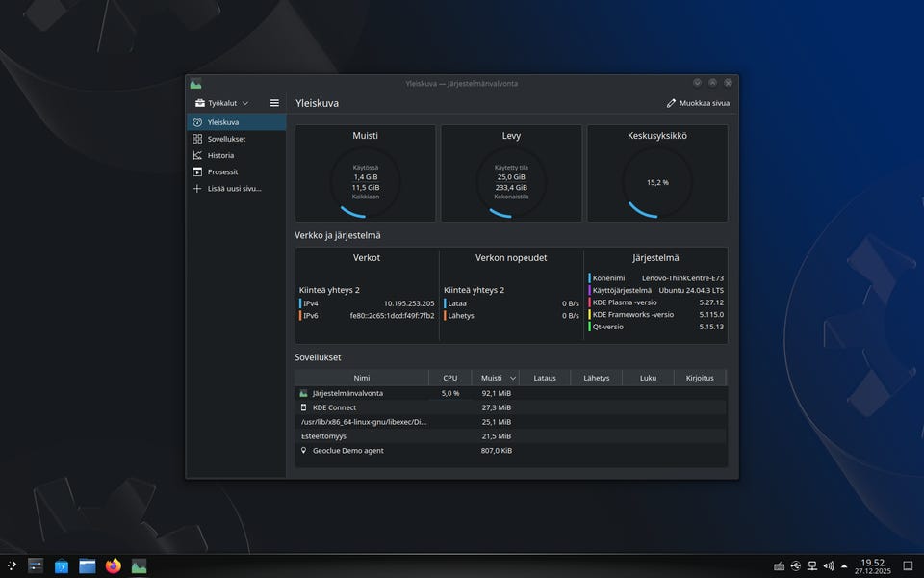Expand hidden system tray icons arrow
Image resolution: width=924 pixels, height=578 pixels.
844,565
